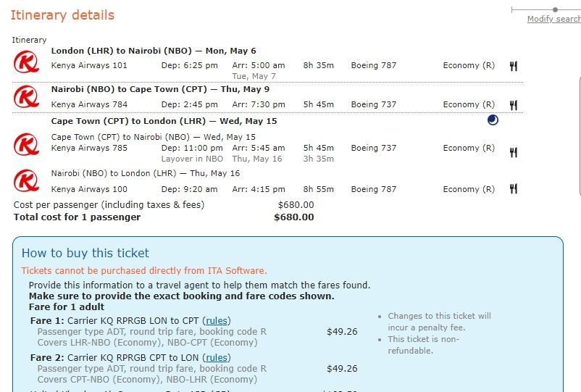Click meal icon on London to Nairobi flight

pos(514,66)
